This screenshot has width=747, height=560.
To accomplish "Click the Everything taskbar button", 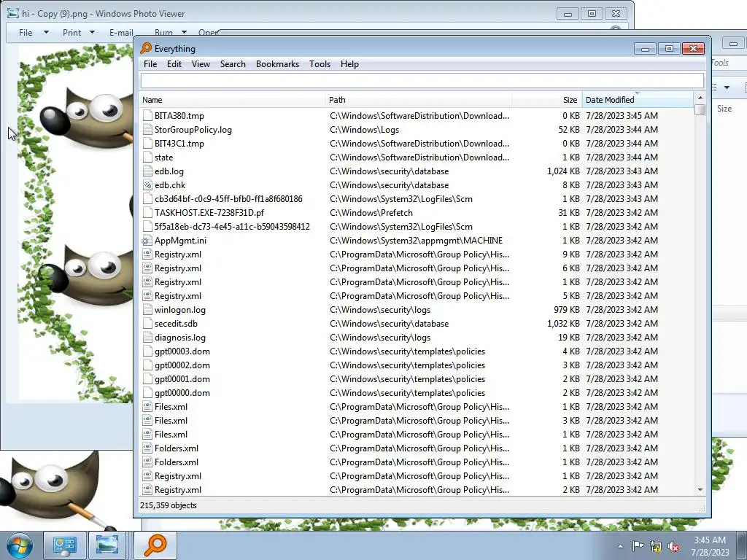I will click(155, 545).
